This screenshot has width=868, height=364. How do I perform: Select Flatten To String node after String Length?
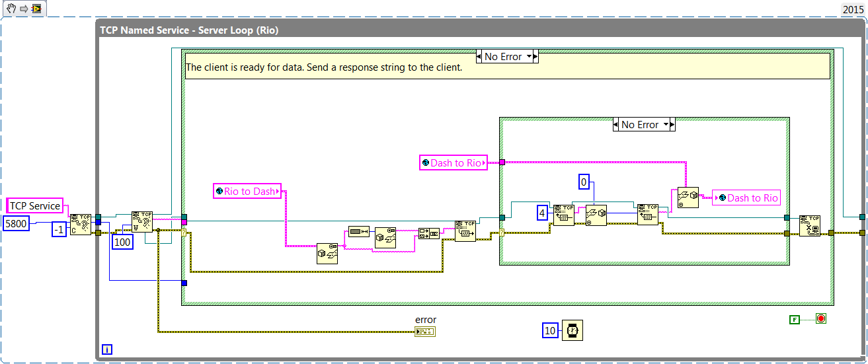[x=385, y=238]
